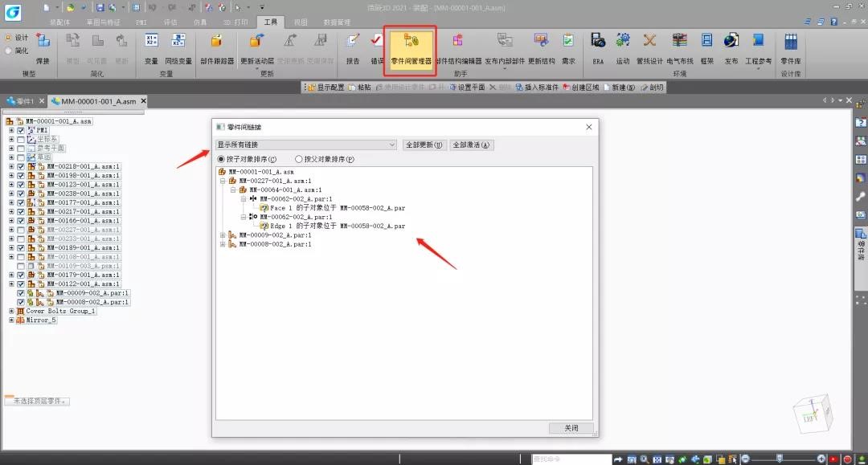868x465 pixels.
Task: Click the 发布内部部件 icon
Action: pyautogui.click(x=505, y=49)
